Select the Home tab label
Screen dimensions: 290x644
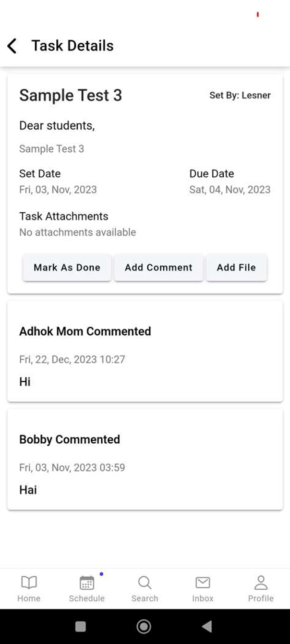click(29, 598)
